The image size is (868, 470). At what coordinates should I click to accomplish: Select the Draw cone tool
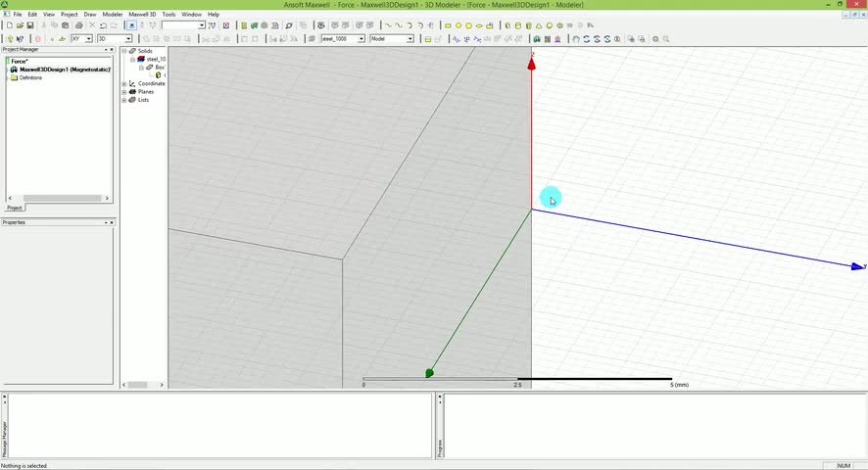(x=539, y=25)
